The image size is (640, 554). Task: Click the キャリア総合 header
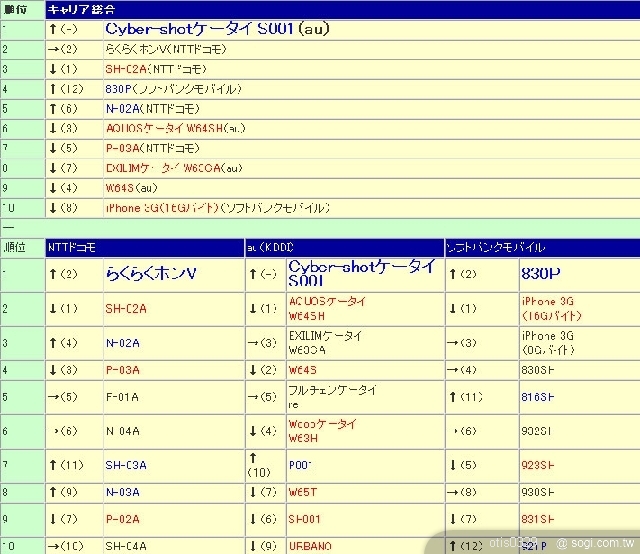(x=81, y=9)
